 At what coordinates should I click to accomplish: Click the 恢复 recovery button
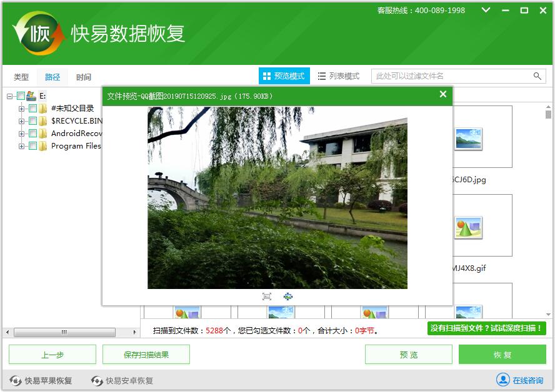(502, 354)
